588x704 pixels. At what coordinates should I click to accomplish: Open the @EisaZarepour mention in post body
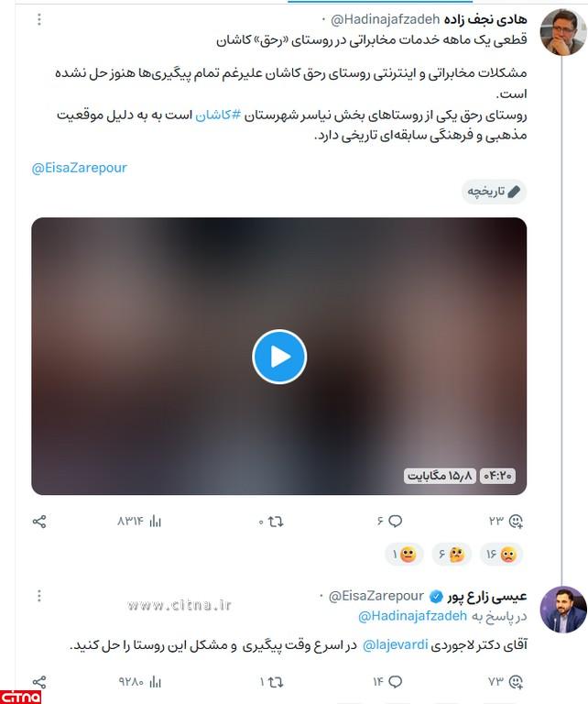(x=80, y=168)
